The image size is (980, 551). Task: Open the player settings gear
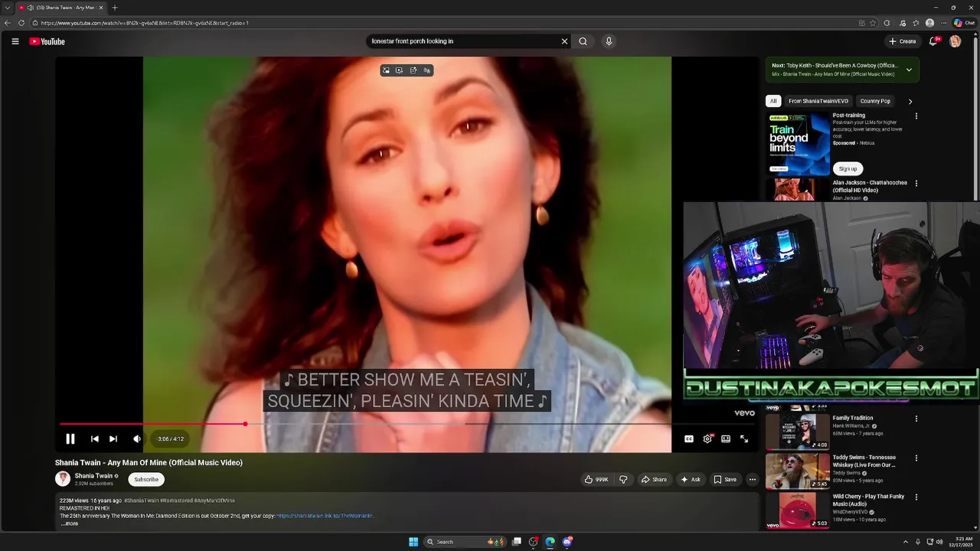tap(707, 439)
